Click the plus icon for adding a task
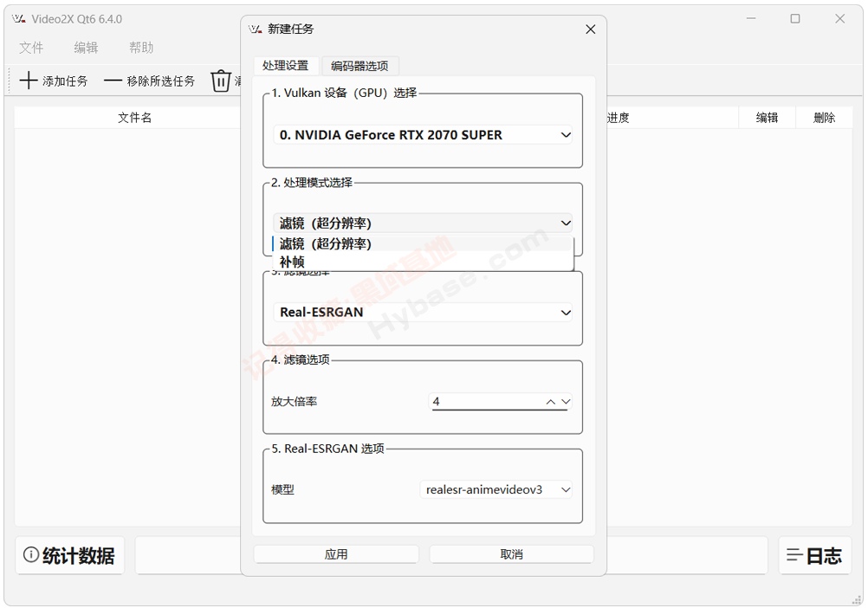 tap(29, 81)
